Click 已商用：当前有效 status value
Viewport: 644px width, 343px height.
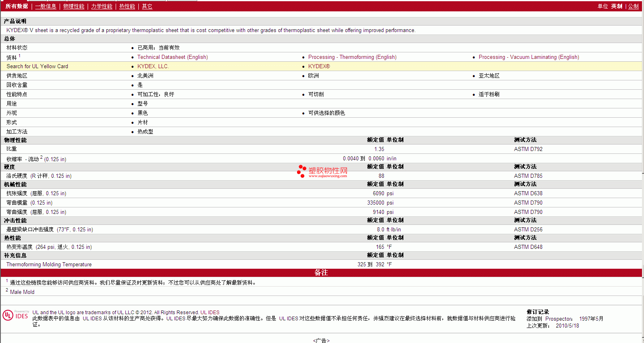pyautogui.click(x=158, y=48)
